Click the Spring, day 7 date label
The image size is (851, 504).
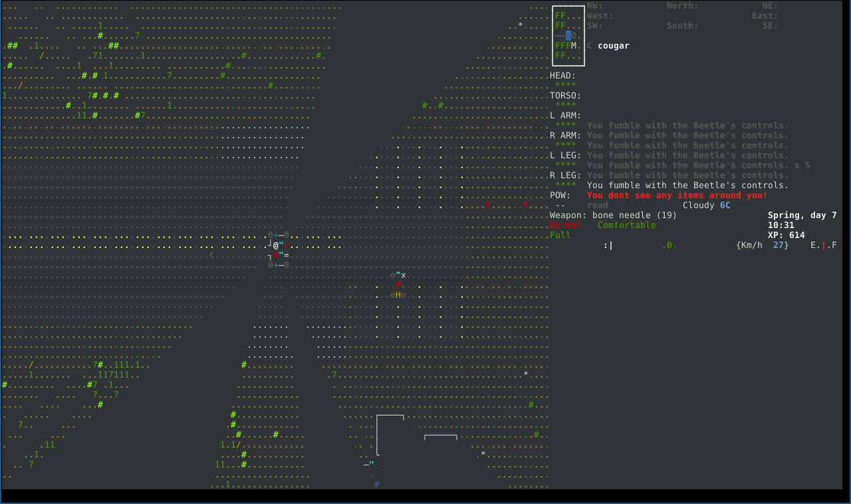[x=802, y=215]
